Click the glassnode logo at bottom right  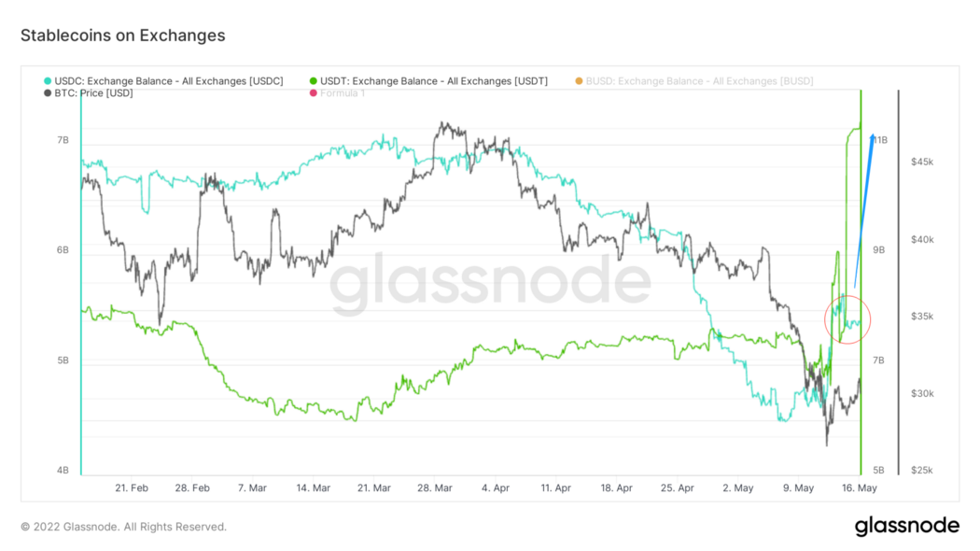906,526
